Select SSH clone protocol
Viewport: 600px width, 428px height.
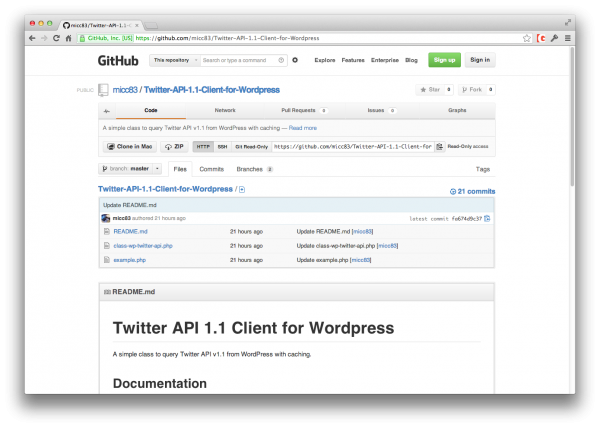222,146
